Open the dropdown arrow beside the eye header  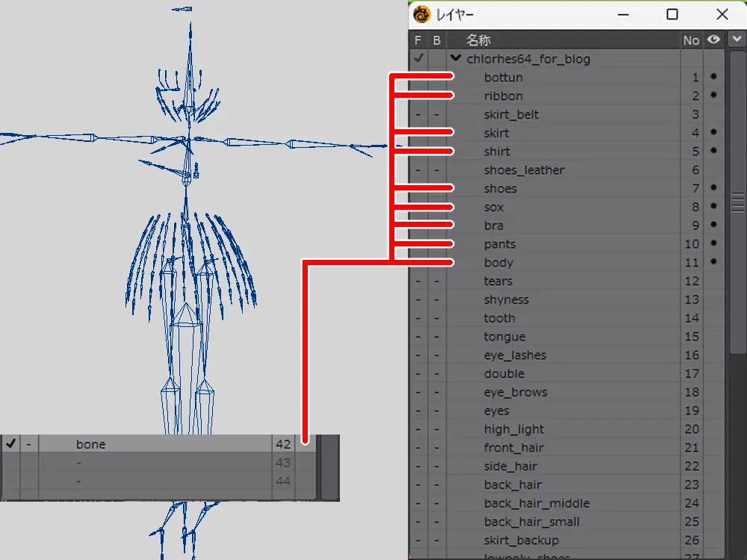[737, 40]
